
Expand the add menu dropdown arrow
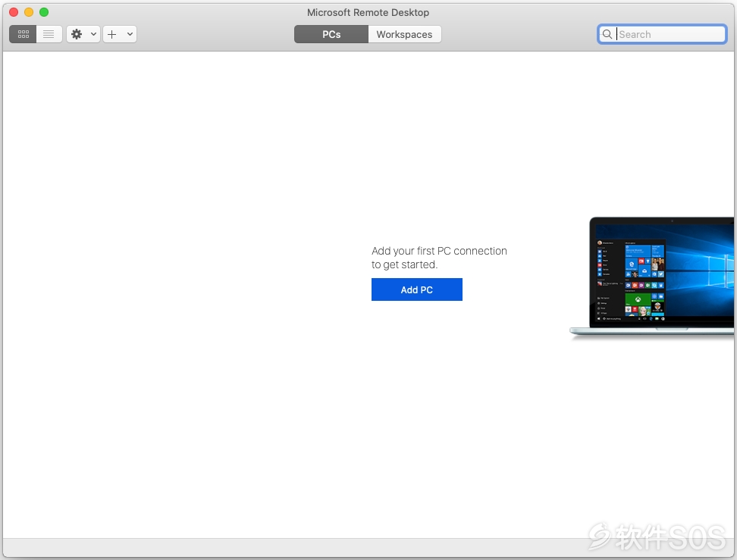(x=130, y=34)
